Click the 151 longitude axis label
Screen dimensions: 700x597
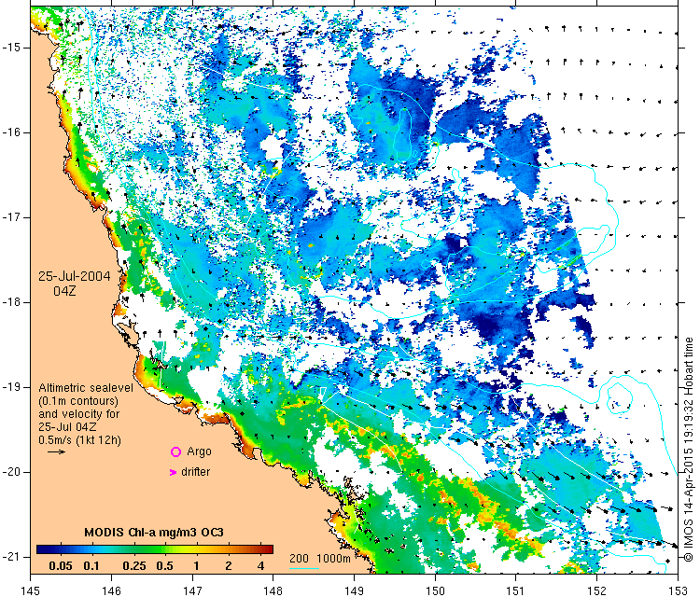516,590
